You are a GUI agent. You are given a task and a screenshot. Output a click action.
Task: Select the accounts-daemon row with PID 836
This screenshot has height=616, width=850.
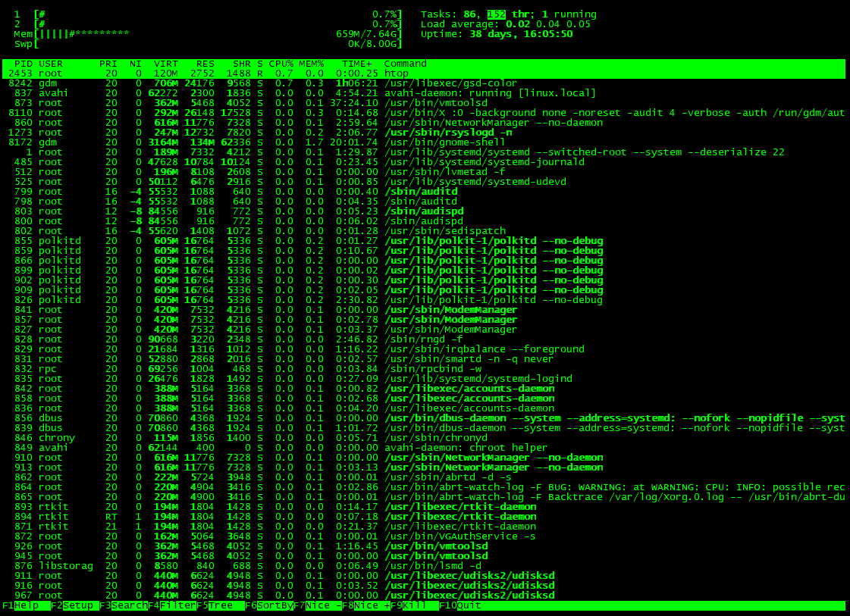(x=424, y=408)
